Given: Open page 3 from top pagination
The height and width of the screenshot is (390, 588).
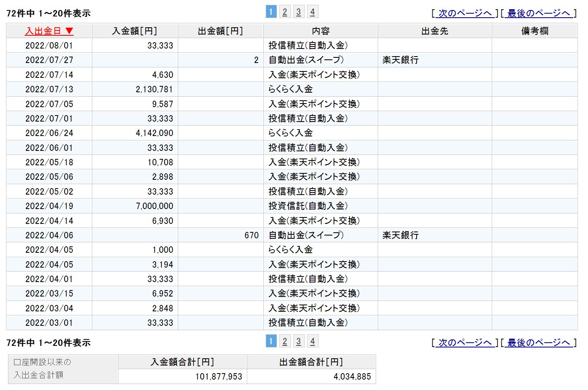Looking at the screenshot, I should 299,12.
